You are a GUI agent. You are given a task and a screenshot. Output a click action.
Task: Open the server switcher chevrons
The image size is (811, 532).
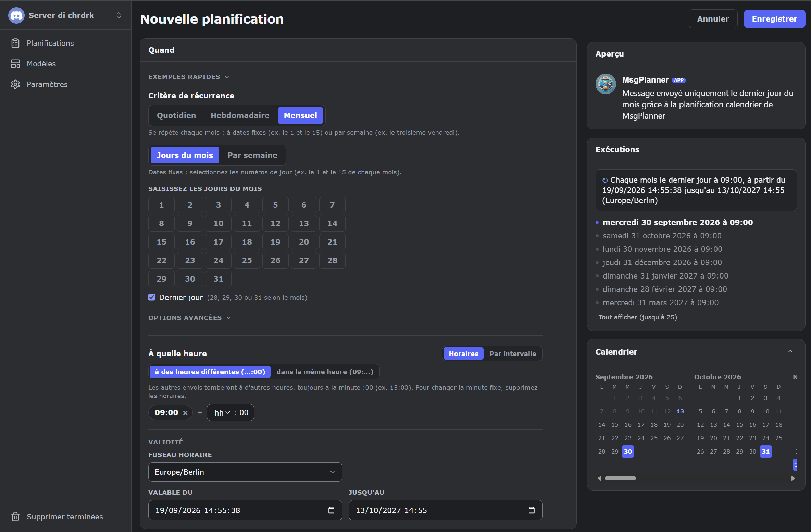click(119, 15)
